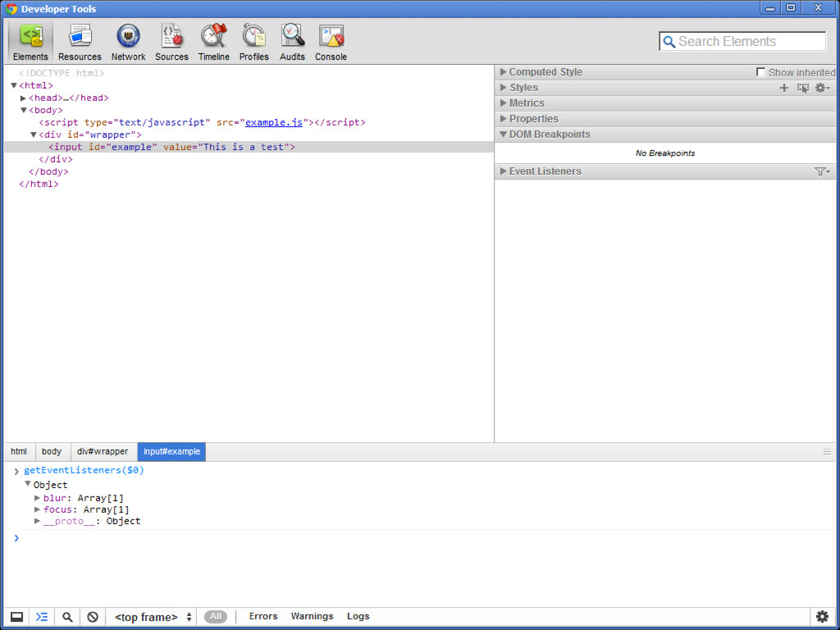This screenshot has height=630, width=840.
Task: Clear the console log
Action: click(x=93, y=617)
